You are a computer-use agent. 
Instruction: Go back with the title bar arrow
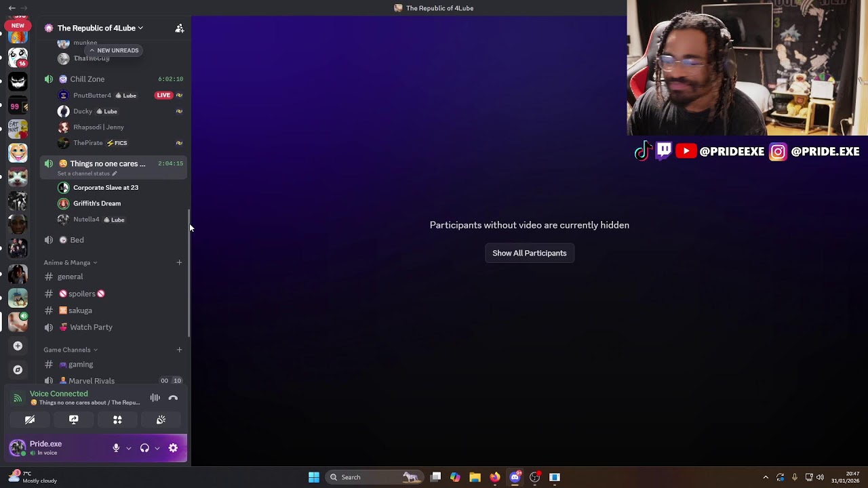(12, 8)
